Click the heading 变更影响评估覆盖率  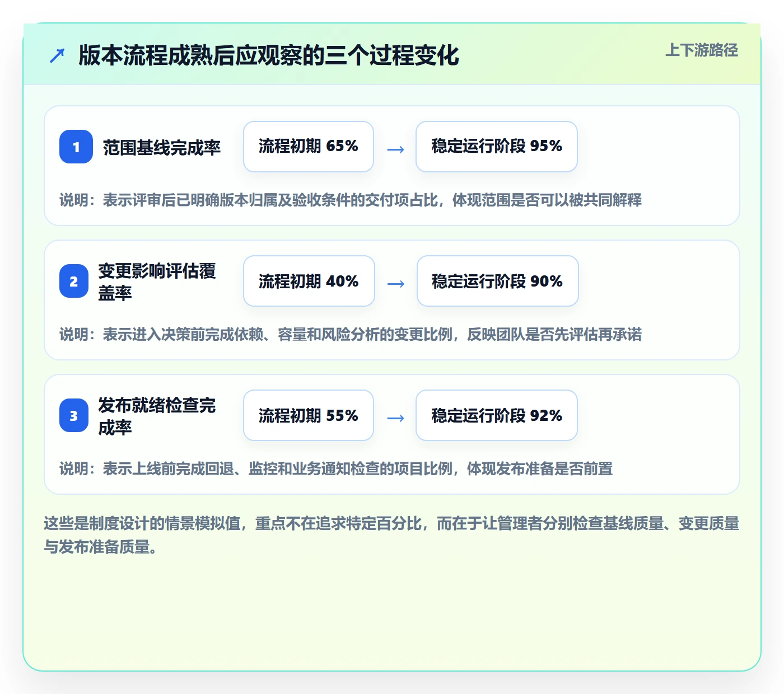point(157,282)
